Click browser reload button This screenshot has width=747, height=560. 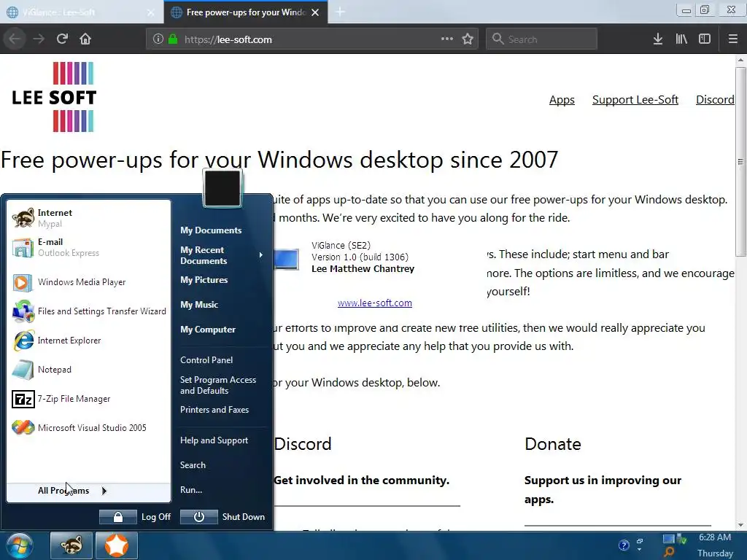click(62, 39)
